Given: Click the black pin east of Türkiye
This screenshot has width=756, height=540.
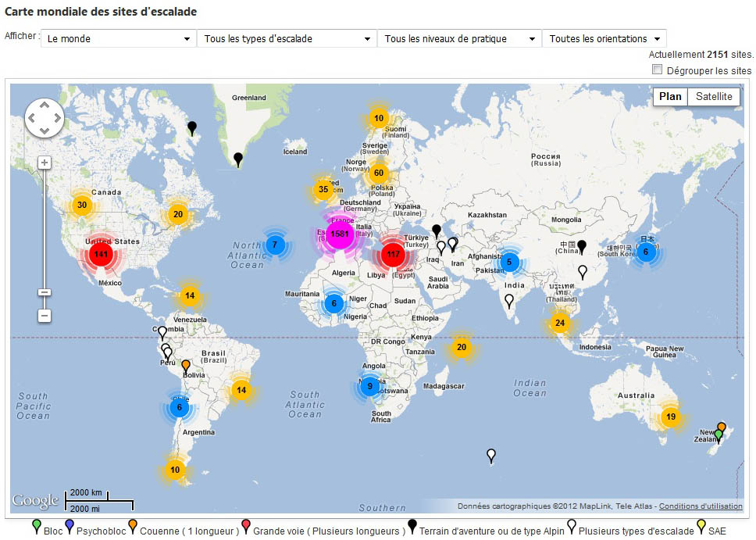Looking at the screenshot, I should pyautogui.click(x=437, y=231).
